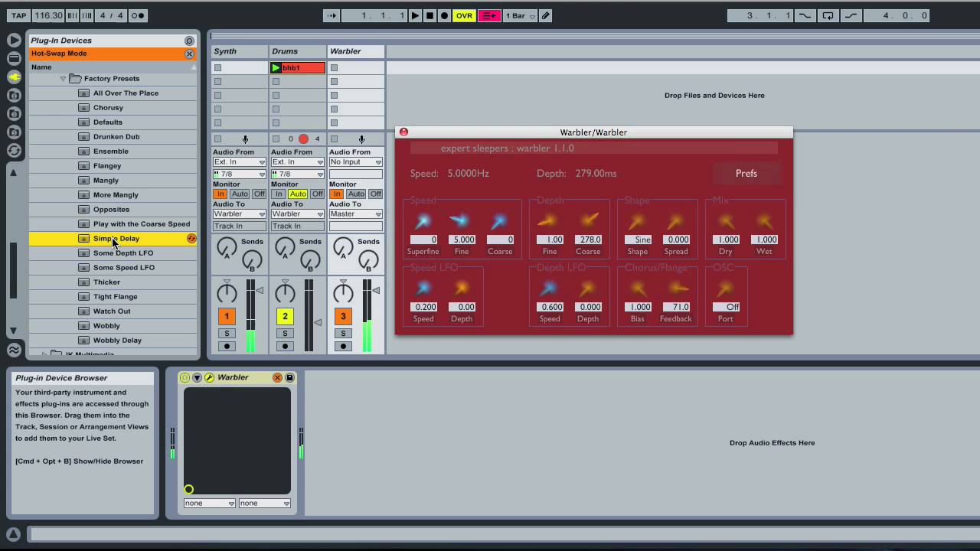
Task: Click the TAP tempo button
Action: point(19,15)
